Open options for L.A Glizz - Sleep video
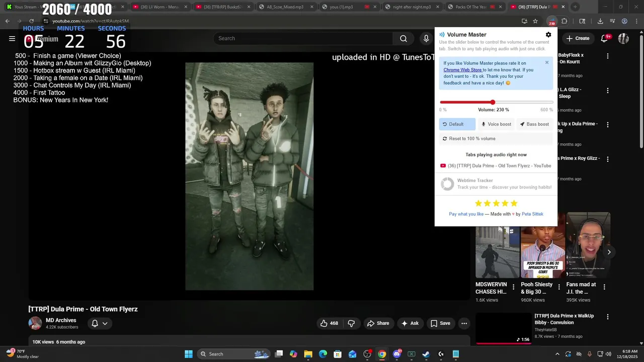 (608, 90)
